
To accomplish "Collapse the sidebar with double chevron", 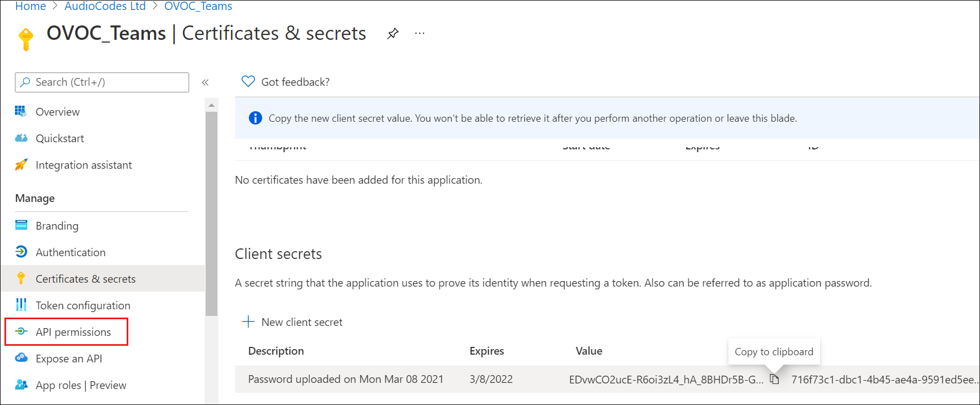I will (205, 82).
